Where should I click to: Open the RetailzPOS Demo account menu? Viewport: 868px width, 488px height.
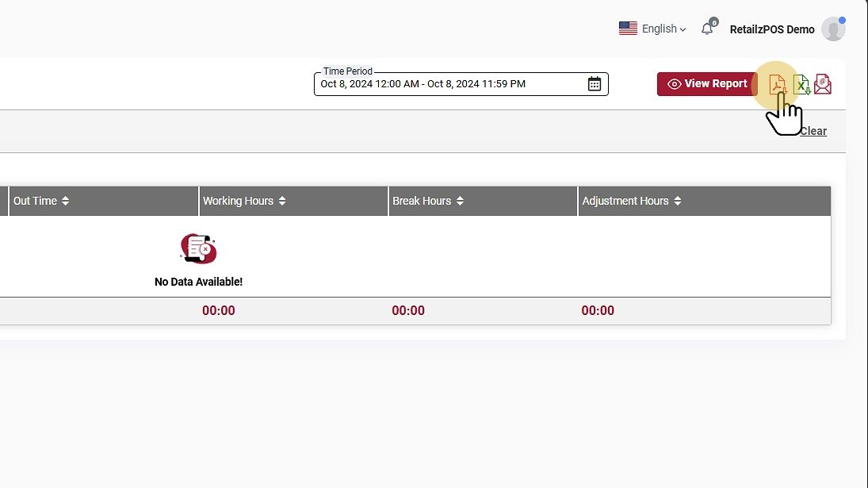[x=771, y=29]
